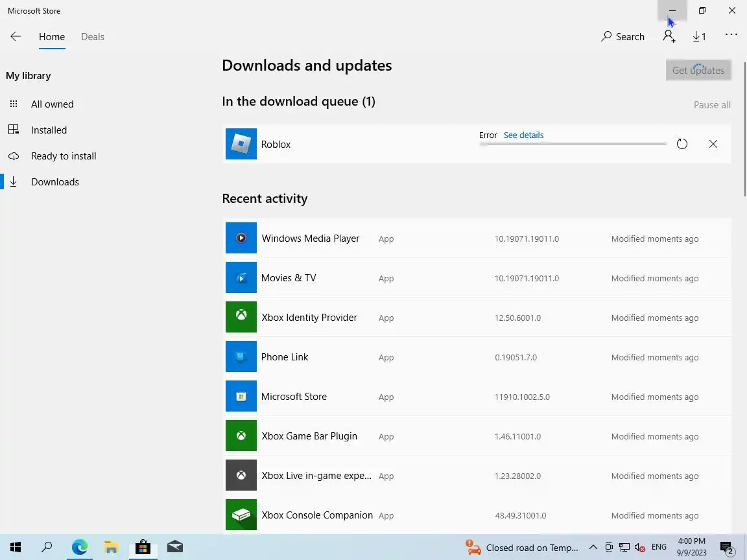Open the Mail app from the taskbar

tap(175, 547)
